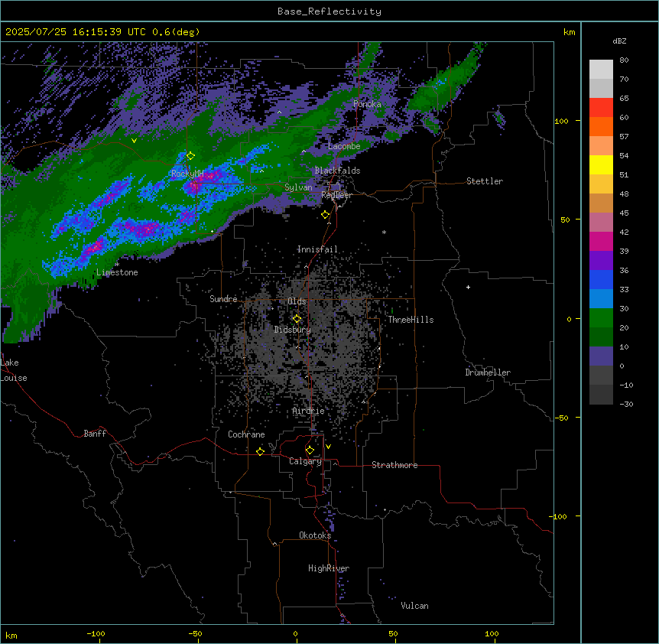
Task: Select the Calgary city label
Action: (x=305, y=461)
